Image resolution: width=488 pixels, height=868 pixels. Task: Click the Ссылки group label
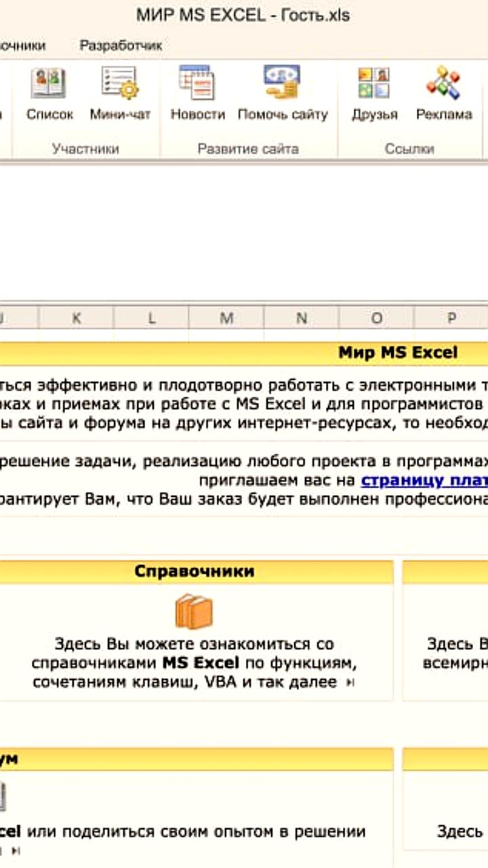pos(409,149)
